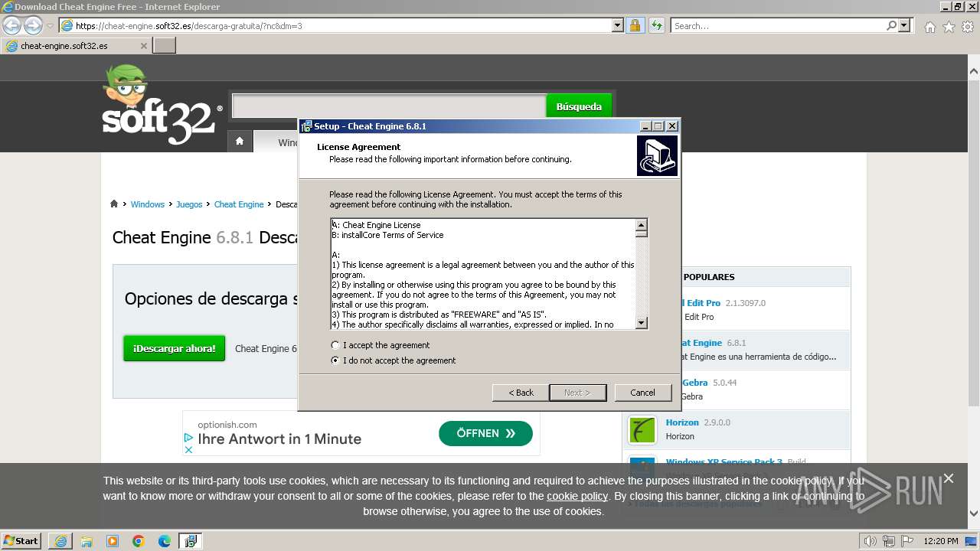Open Windows XP Service Pack 3 link

[724, 461]
